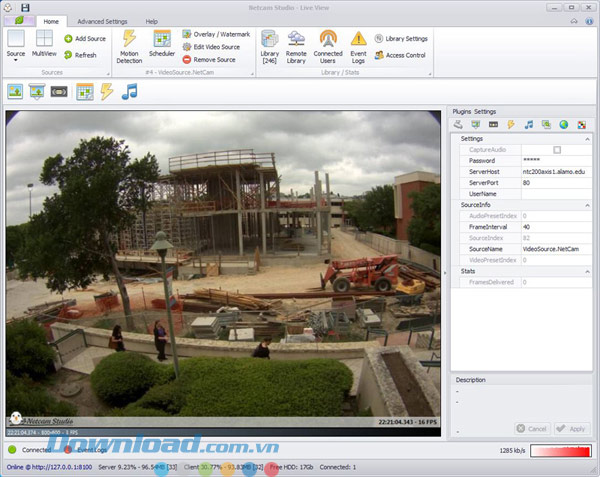Screen dimensions: 600x477
Task: Collapse the Stats property group
Action: [587, 272]
